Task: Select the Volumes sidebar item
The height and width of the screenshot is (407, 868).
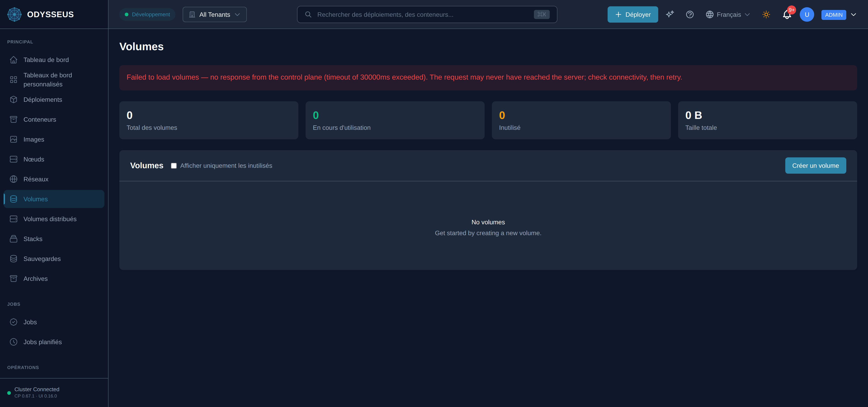Action: coord(54,199)
